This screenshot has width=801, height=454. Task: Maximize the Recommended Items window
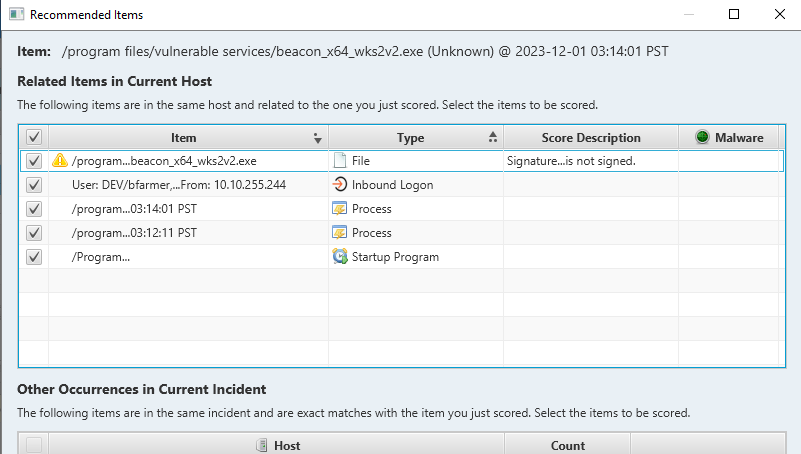click(x=734, y=14)
